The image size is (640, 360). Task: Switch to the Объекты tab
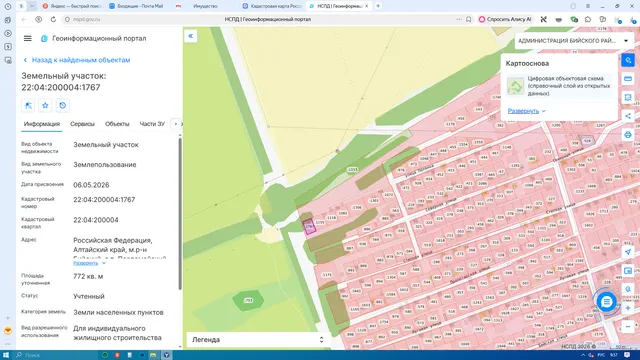[x=117, y=124]
